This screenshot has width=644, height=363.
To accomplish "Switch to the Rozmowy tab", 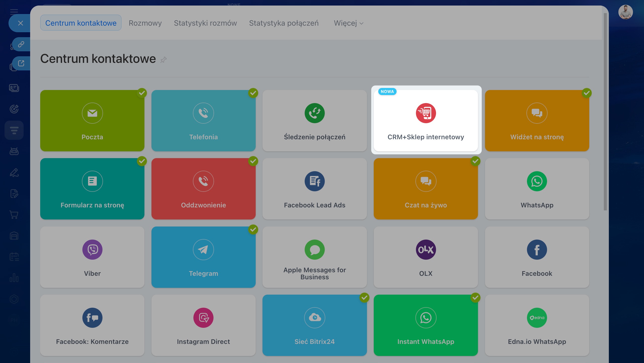I will (145, 23).
